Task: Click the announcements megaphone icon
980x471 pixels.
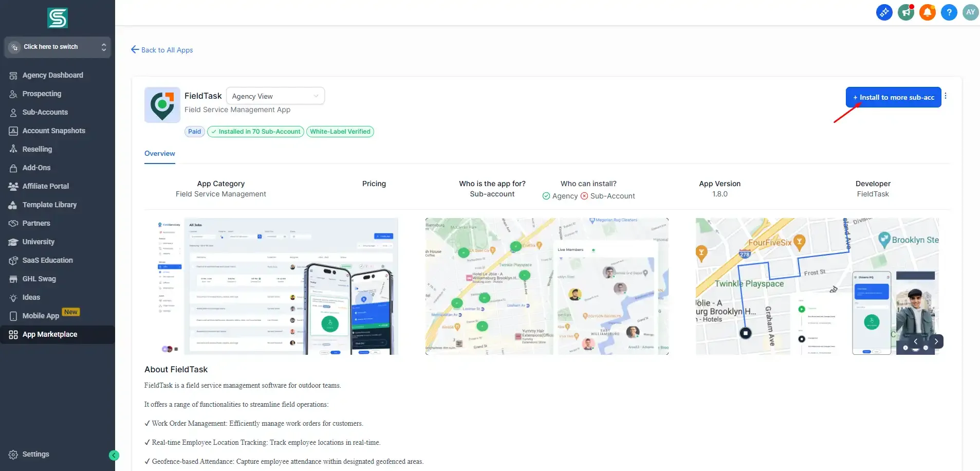Action: (x=905, y=12)
